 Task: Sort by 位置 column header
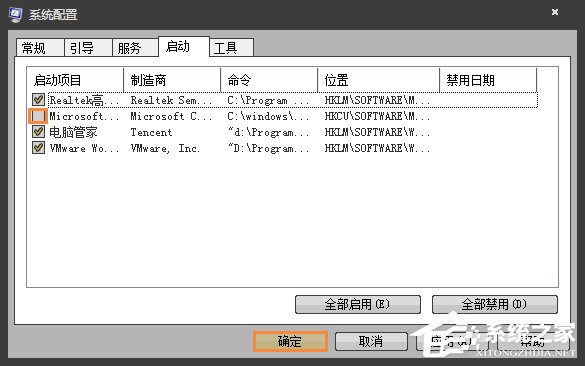pos(378,80)
